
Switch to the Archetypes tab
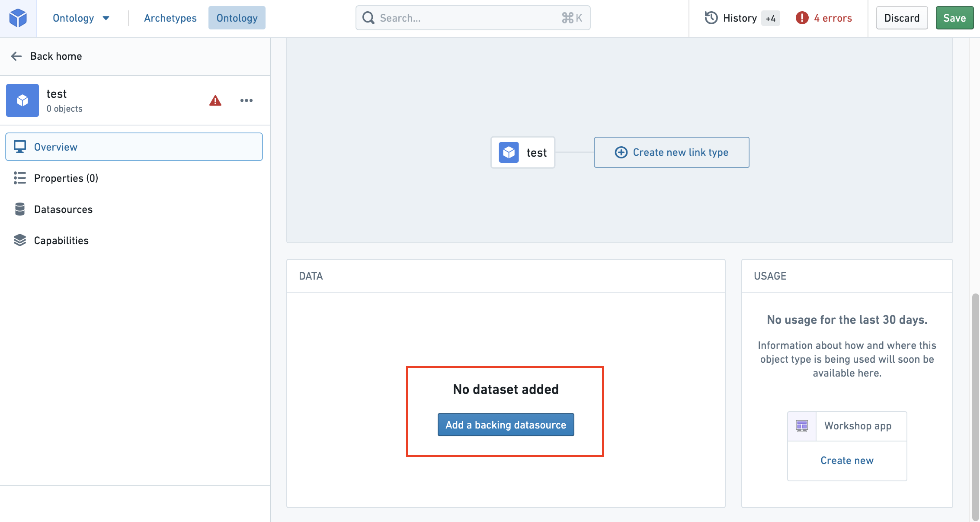(x=170, y=18)
